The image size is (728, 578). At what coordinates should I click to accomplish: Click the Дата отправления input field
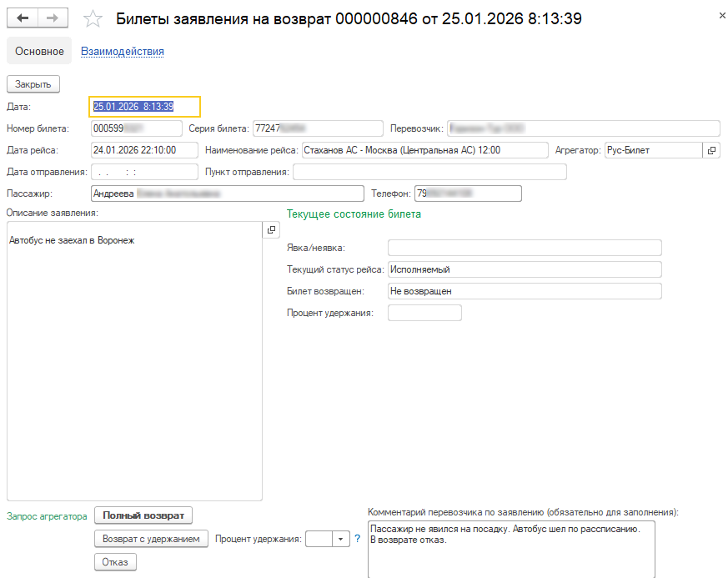point(143,172)
